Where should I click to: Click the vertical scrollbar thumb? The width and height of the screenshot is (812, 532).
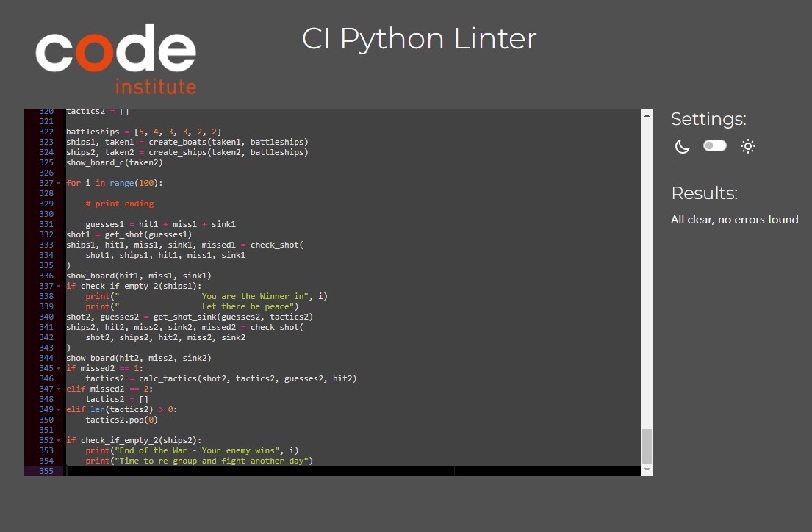pyautogui.click(x=647, y=446)
